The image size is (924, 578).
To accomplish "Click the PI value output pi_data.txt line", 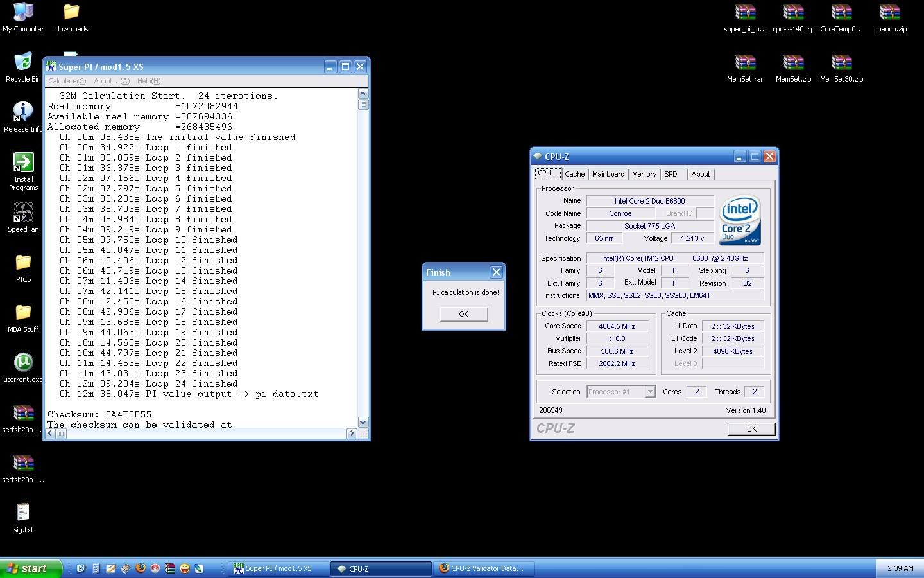I will [x=189, y=394].
